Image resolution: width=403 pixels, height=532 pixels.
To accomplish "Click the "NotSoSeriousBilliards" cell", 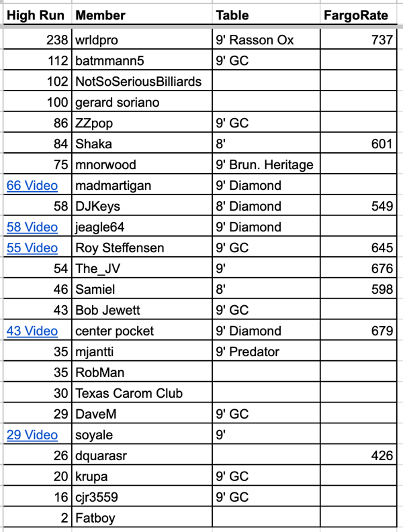I will pos(139,82).
